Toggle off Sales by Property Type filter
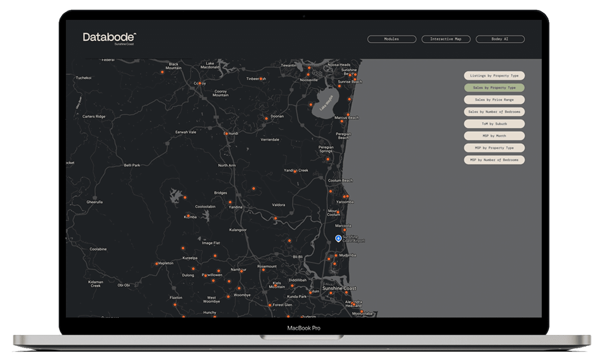 [494, 88]
